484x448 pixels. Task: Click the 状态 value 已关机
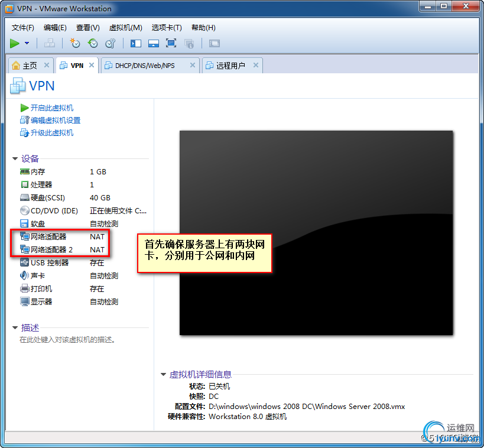point(219,387)
